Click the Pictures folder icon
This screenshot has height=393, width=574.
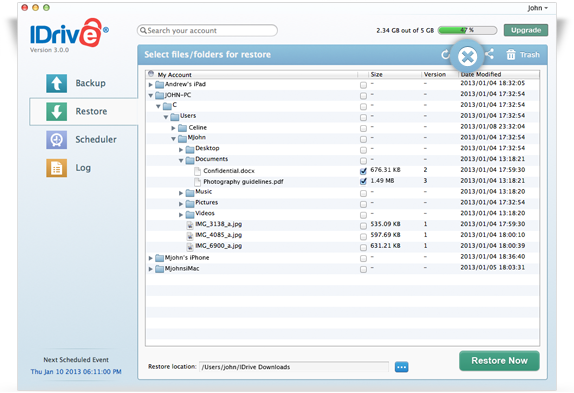pos(190,203)
